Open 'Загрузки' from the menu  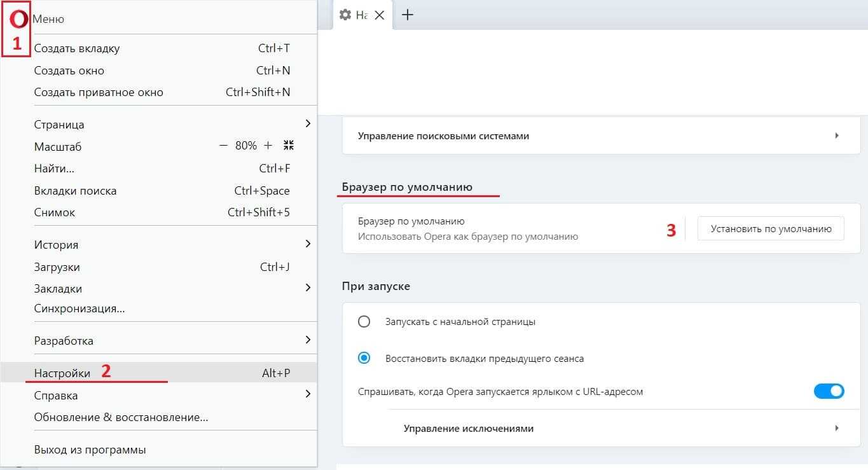point(57,267)
